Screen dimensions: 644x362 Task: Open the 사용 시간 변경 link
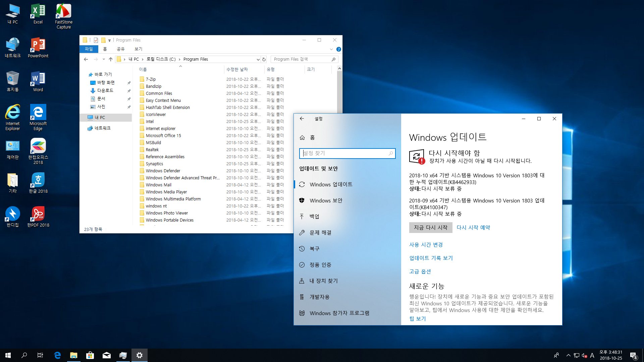coord(426,245)
